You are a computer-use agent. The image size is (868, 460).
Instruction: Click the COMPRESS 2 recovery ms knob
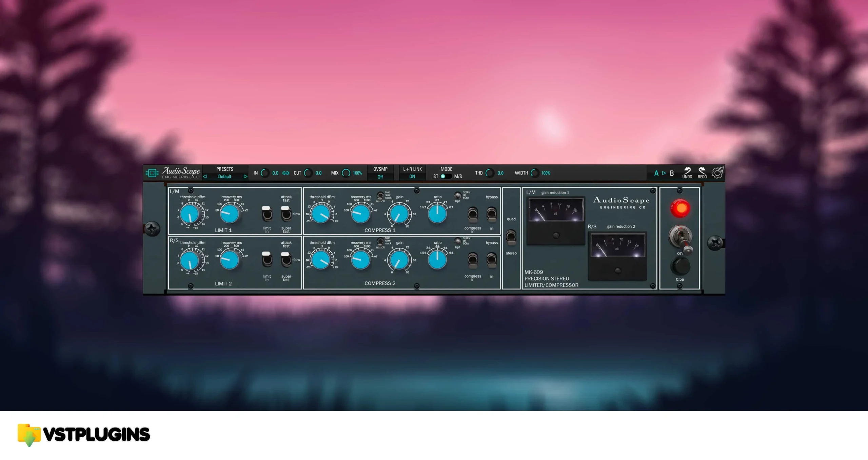tap(360, 260)
